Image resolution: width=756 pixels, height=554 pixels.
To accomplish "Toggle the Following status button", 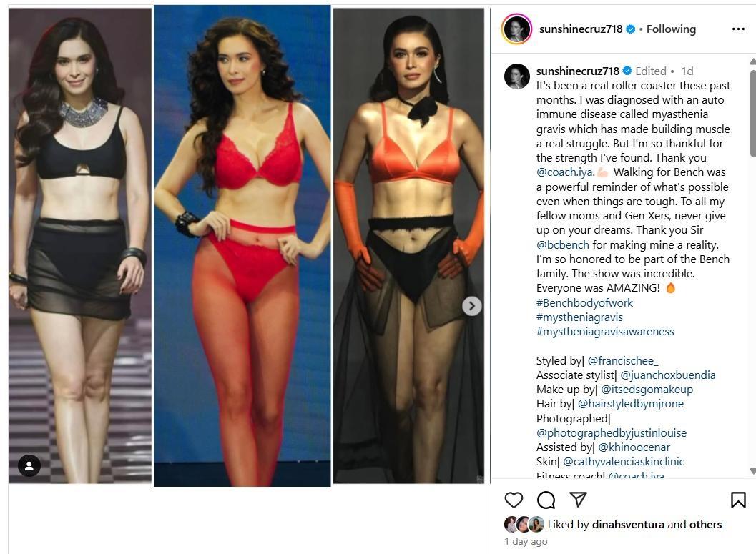I will [671, 29].
